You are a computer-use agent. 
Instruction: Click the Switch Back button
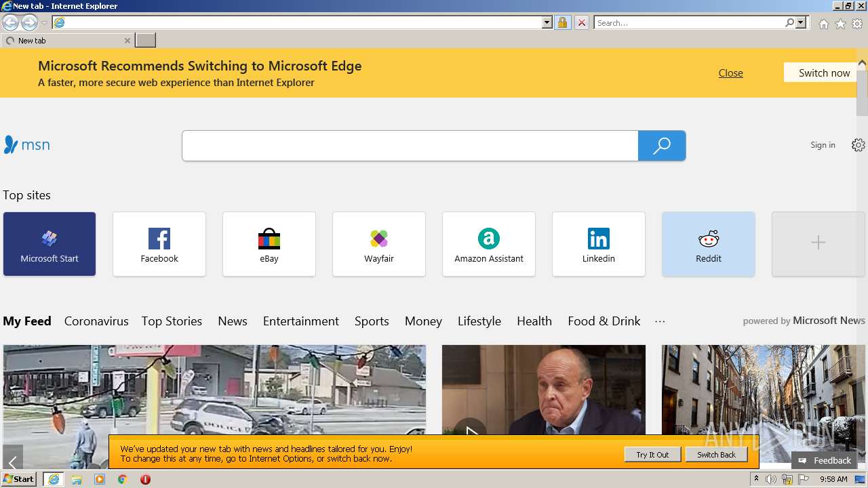click(x=716, y=455)
